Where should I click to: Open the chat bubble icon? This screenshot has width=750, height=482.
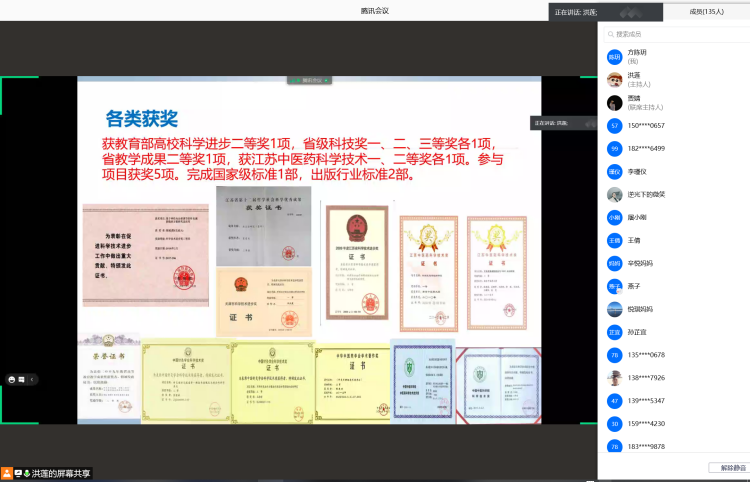22,380
